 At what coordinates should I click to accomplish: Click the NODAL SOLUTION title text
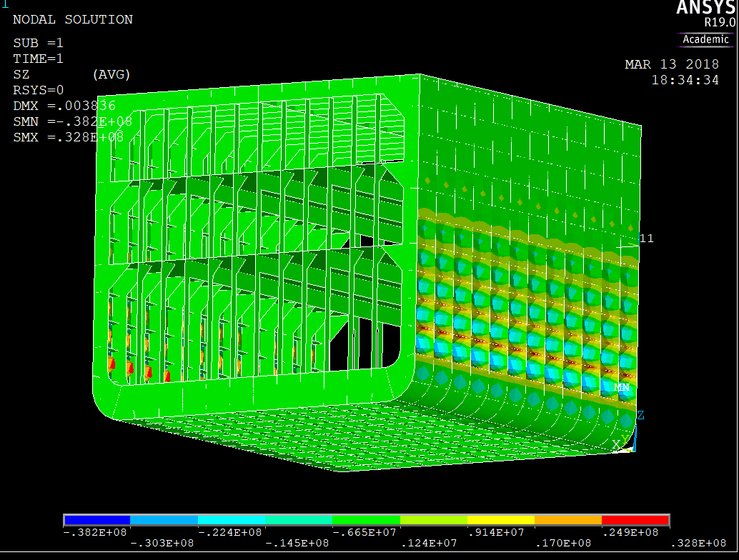(x=73, y=19)
